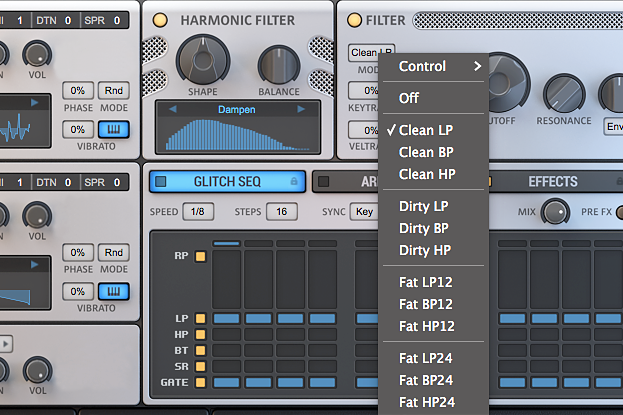The height and width of the screenshot is (415, 623).
Task: Adjust the Harmonic Filter SHAPE knob
Action: (203, 60)
